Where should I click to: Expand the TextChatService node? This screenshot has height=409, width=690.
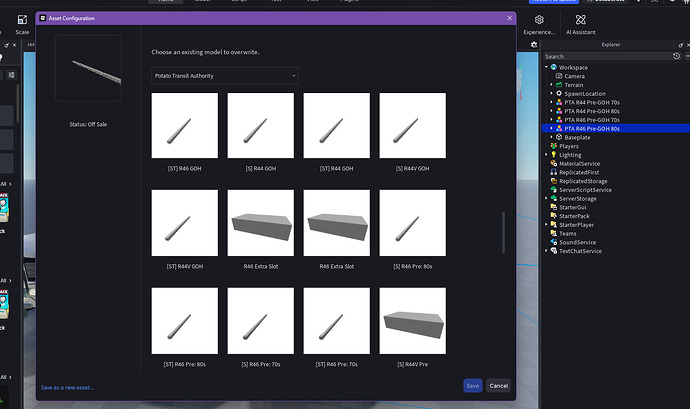coord(547,251)
